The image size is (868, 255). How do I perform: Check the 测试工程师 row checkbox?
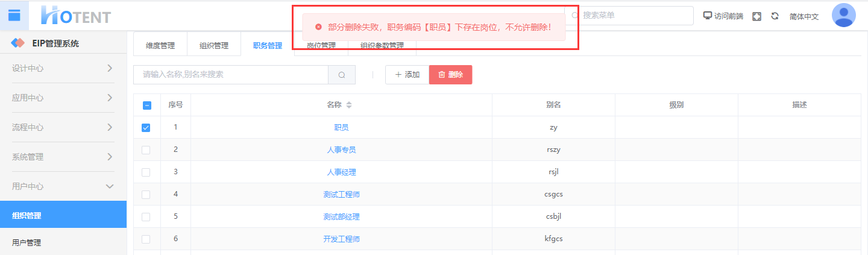click(x=146, y=195)
